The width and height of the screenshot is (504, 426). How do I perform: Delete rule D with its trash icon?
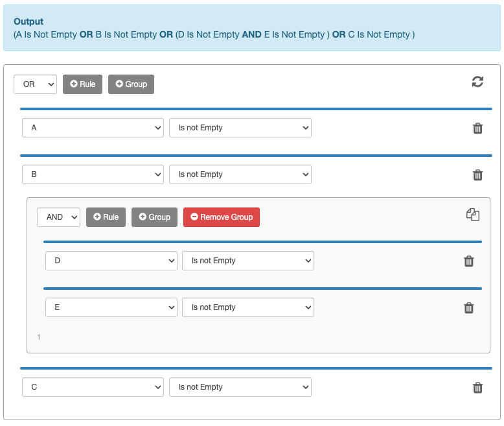point(469,261)
